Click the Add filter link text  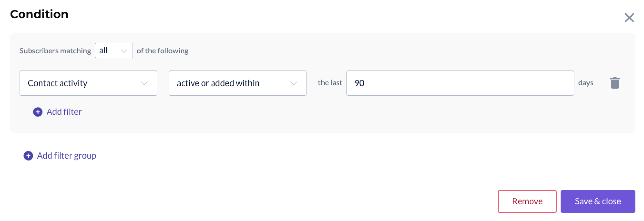(x=64, y=112)
